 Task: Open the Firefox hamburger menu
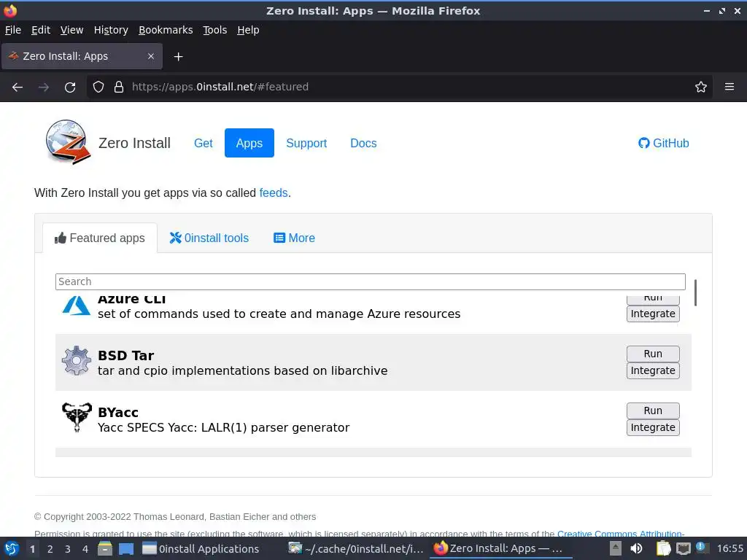pos(729,87)
